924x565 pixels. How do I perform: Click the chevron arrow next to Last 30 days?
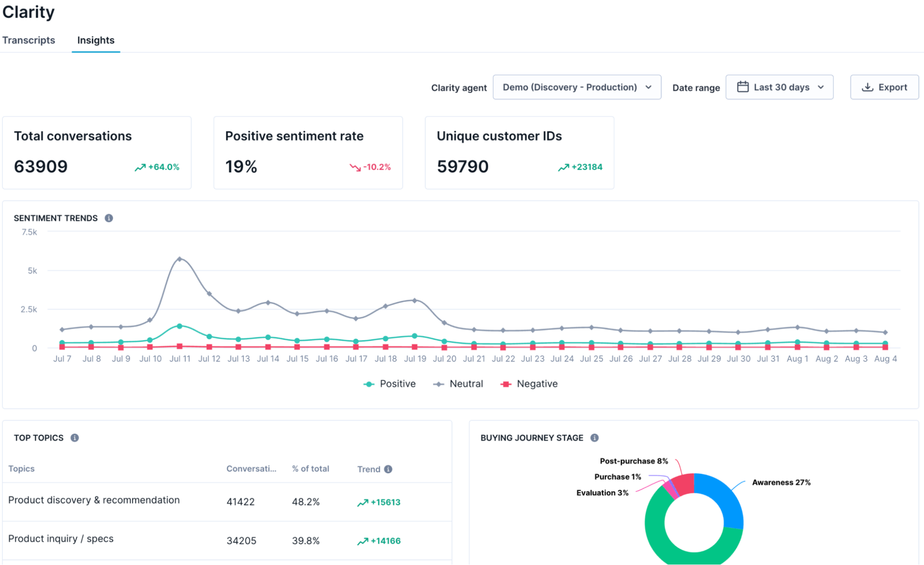click(821, 87)
